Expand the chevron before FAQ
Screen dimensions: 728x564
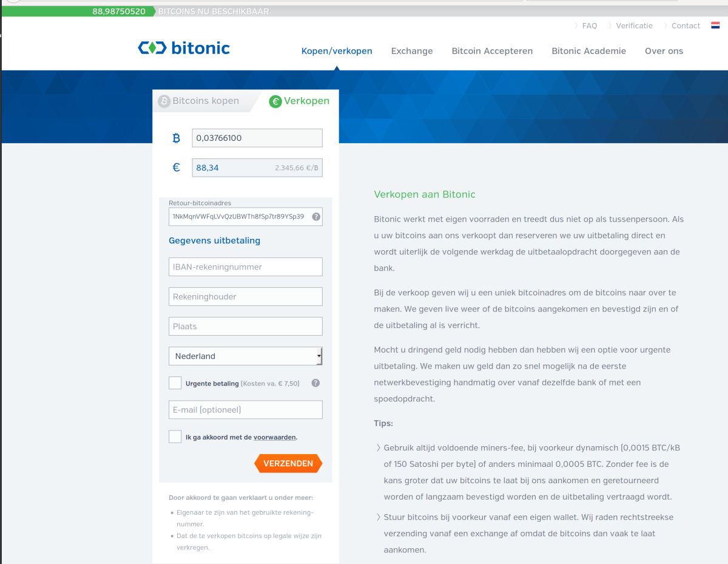(576, 25)
